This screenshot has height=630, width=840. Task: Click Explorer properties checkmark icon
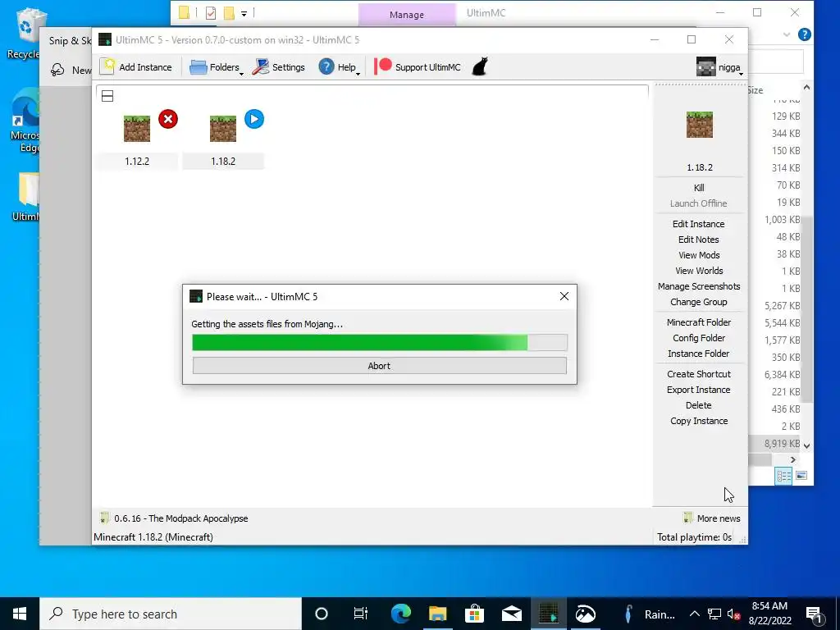click(x=211, y=13)
